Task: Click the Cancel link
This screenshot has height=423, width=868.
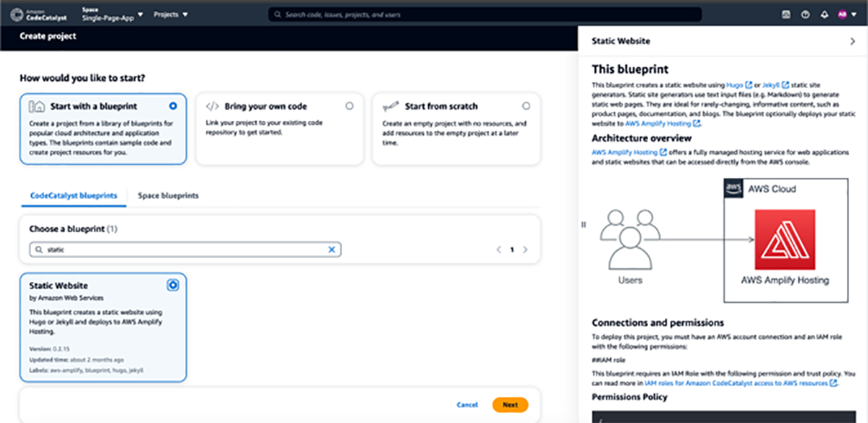Action: [467, 405]
